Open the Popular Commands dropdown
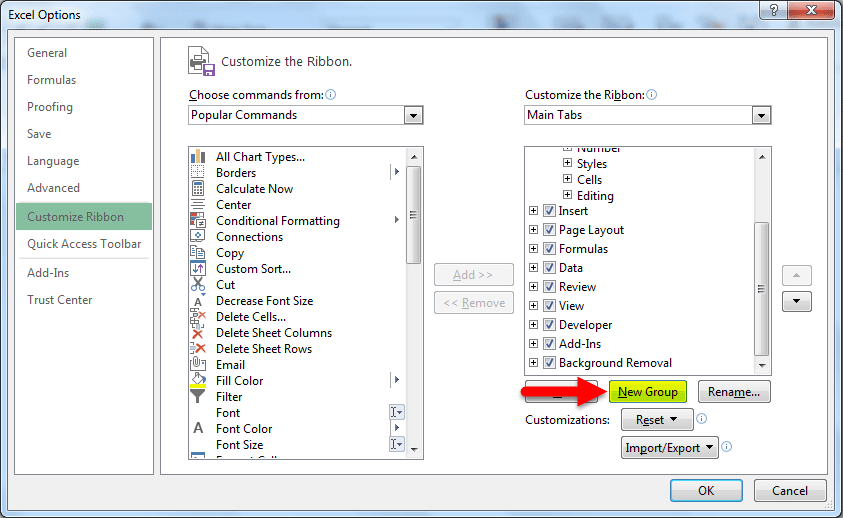This screenshot has width=843, height=518. 413,115
